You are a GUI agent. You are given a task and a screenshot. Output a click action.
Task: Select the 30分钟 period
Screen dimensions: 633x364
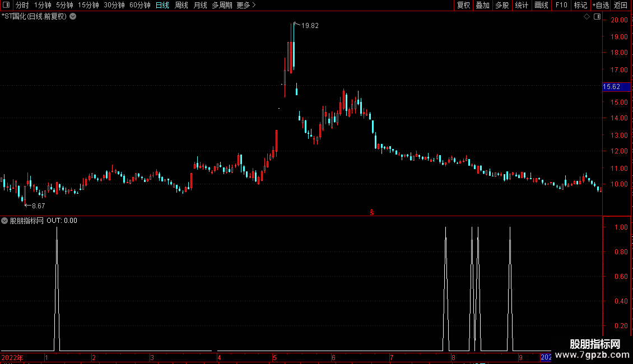click(114, 5)
